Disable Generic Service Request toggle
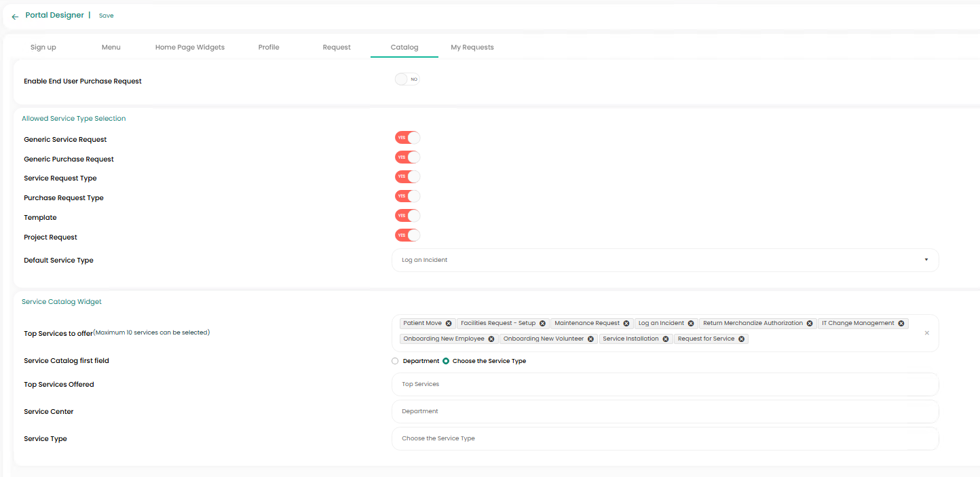Viewport: 980px width, 477px height. click(407, 138)
